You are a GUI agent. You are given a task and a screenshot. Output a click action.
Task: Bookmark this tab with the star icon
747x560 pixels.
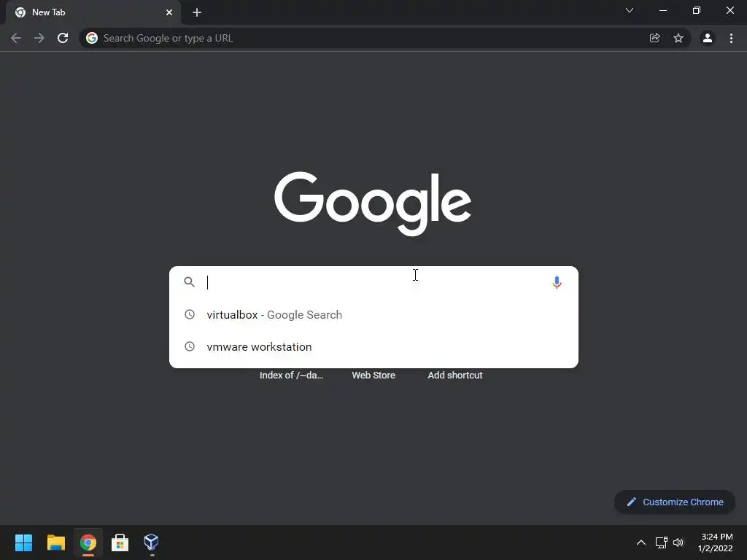click(678, 38)
